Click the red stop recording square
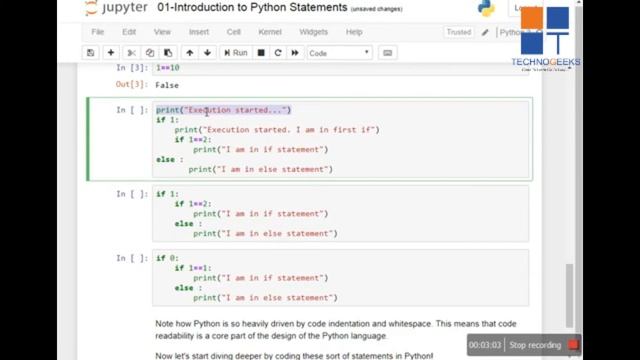This screenshot has height=360, width=640. pos(573,344)
